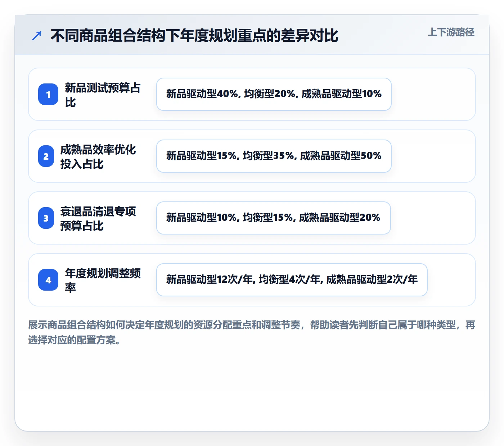
Task: Click the blue arrow icon beside the title
Action: [37, 36]
